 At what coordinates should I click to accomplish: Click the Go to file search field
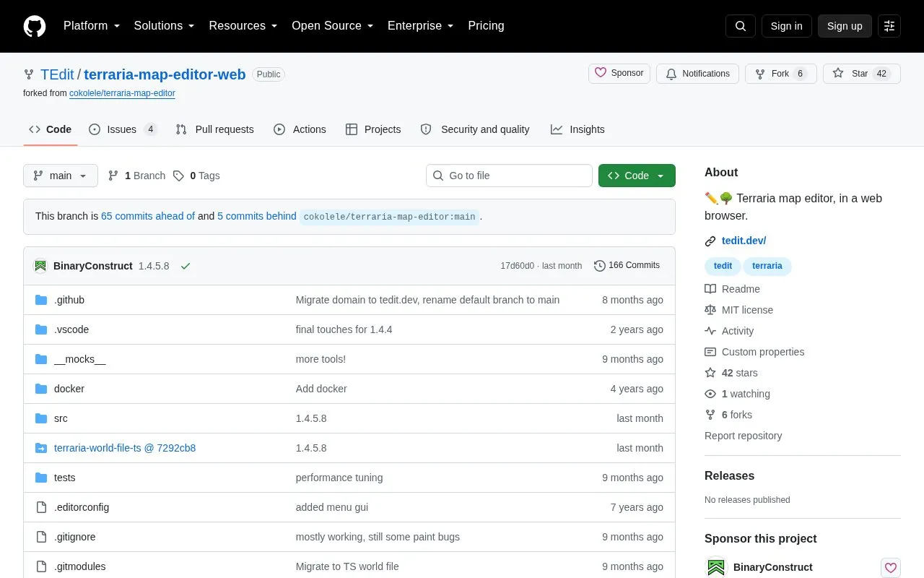pos(509,176)
